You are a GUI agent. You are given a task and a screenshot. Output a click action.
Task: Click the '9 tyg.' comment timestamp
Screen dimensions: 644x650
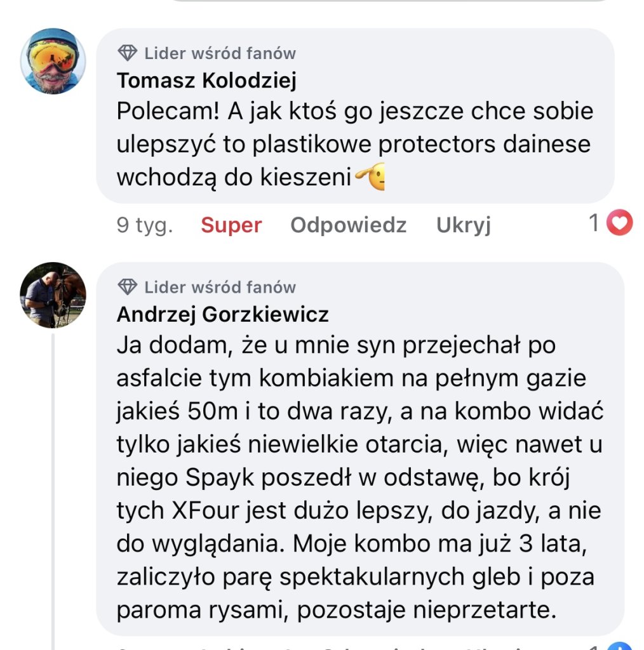pos(144,225)
